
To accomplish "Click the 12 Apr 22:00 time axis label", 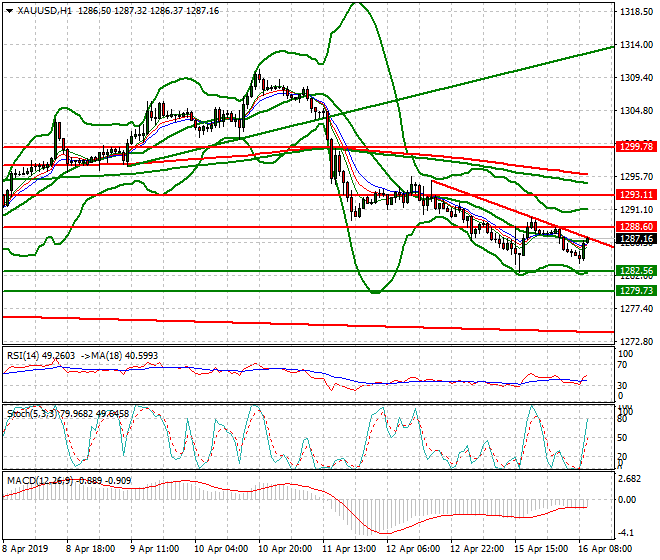I will [477, 549].
